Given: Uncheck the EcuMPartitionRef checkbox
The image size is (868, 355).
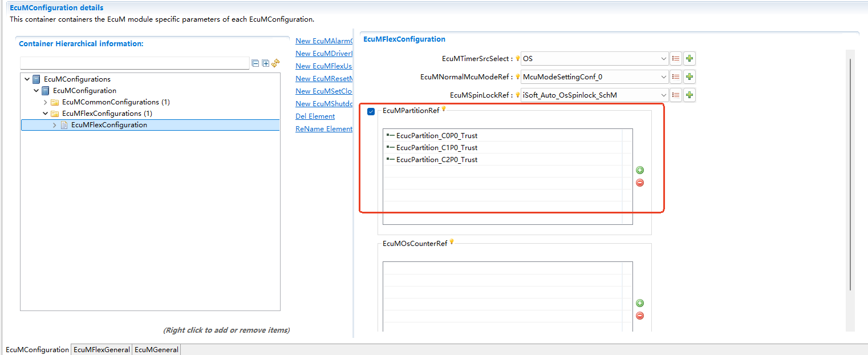Looking at the screenshot, I should [371, 112].
